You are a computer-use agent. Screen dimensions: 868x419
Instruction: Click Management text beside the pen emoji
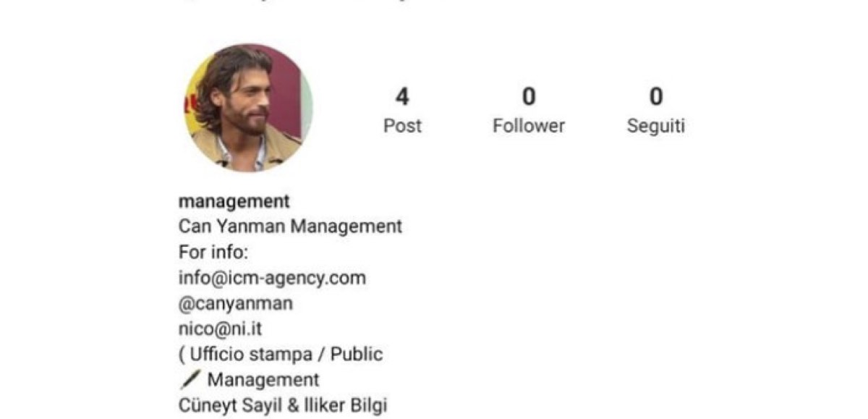pyautogui.click(x=263, y=380)
